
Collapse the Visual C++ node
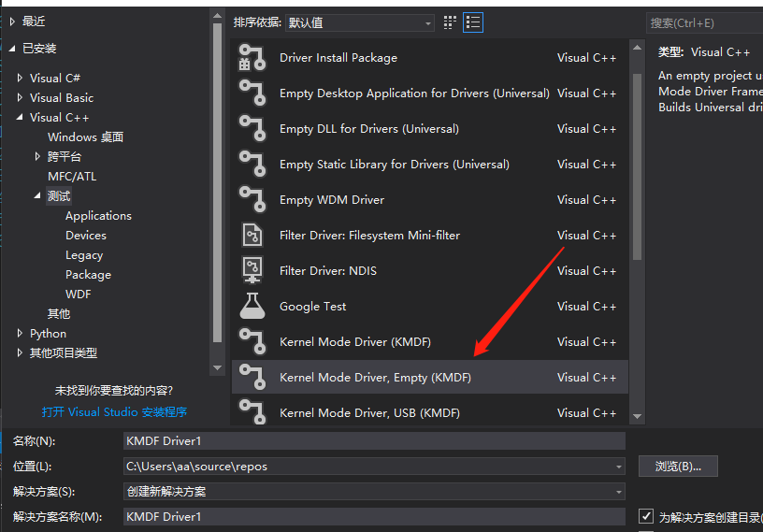20,117
